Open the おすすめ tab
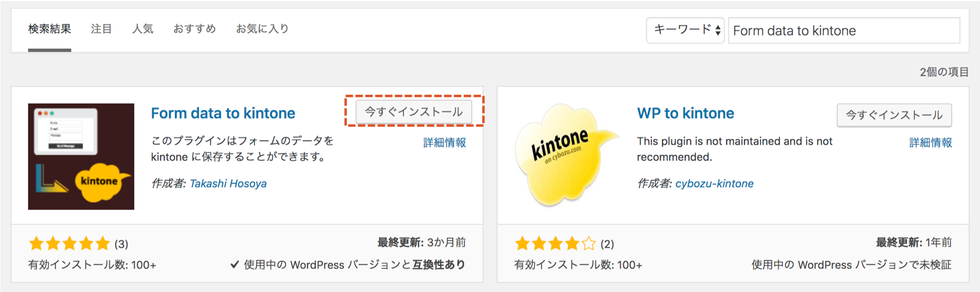Viewport: 980px width, 292px height. point(194,29)
